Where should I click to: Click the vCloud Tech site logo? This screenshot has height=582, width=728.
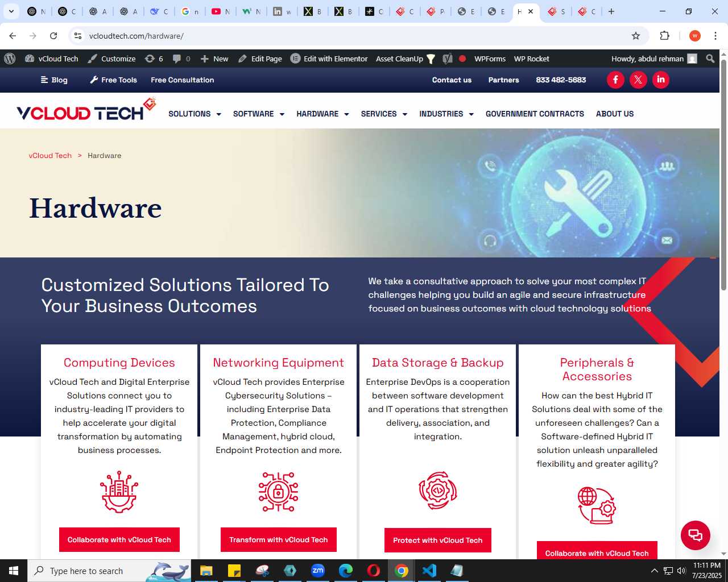86,110
